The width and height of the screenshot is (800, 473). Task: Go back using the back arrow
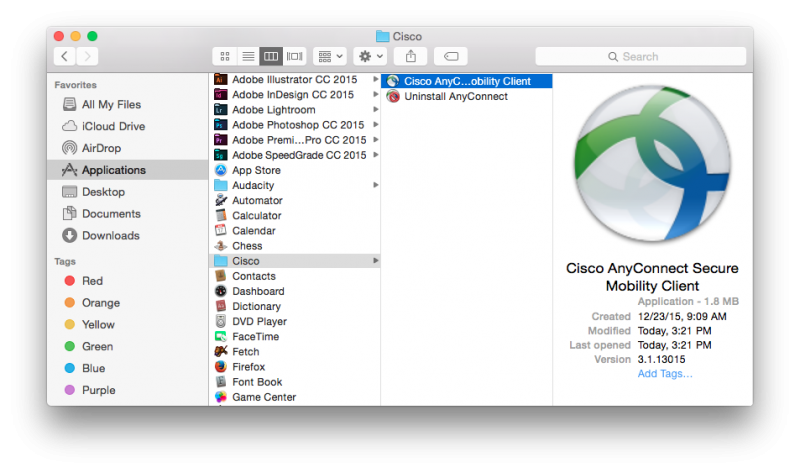(x=64, y=56)
